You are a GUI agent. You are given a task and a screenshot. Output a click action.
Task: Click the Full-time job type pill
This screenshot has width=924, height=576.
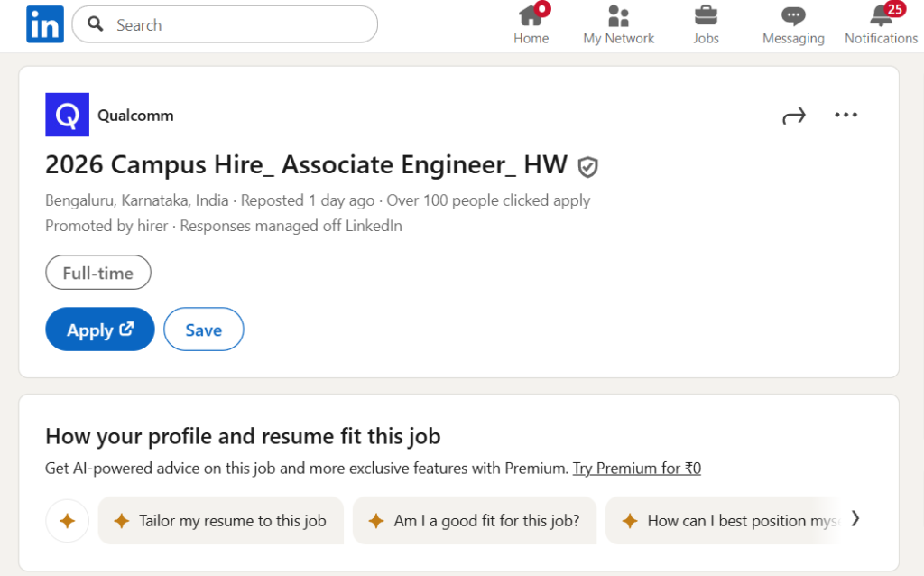pos(97,273)
